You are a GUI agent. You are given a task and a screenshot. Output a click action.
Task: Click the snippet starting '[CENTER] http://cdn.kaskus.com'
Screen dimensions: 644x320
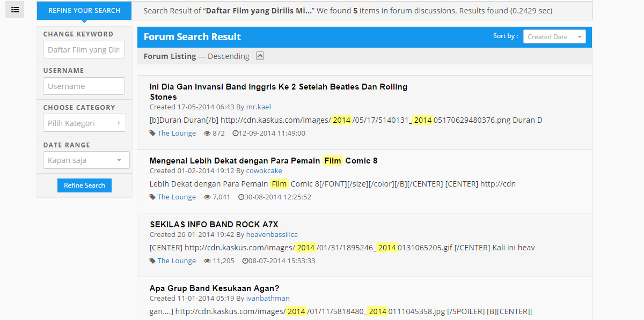click(x=342, y=248)
